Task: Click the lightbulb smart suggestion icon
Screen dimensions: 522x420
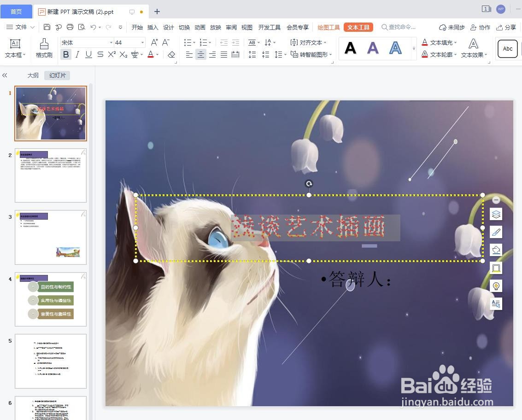Action: tap(496, 286)
